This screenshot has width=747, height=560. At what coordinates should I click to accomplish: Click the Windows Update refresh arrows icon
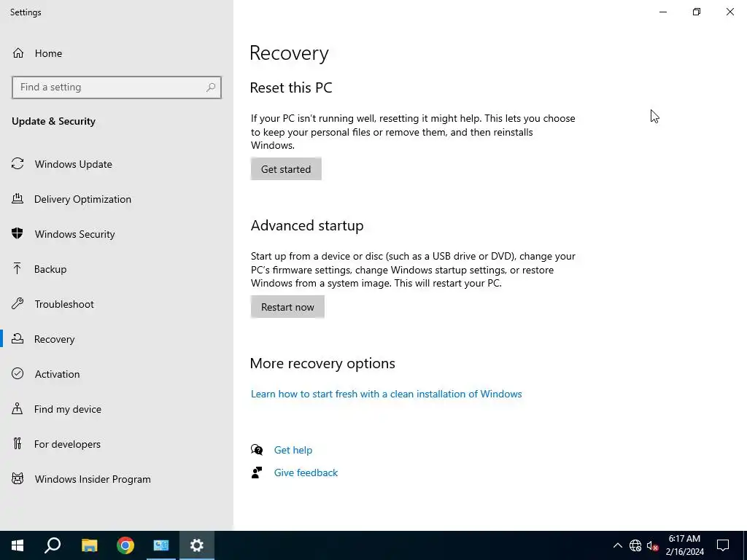click(18, 164)
